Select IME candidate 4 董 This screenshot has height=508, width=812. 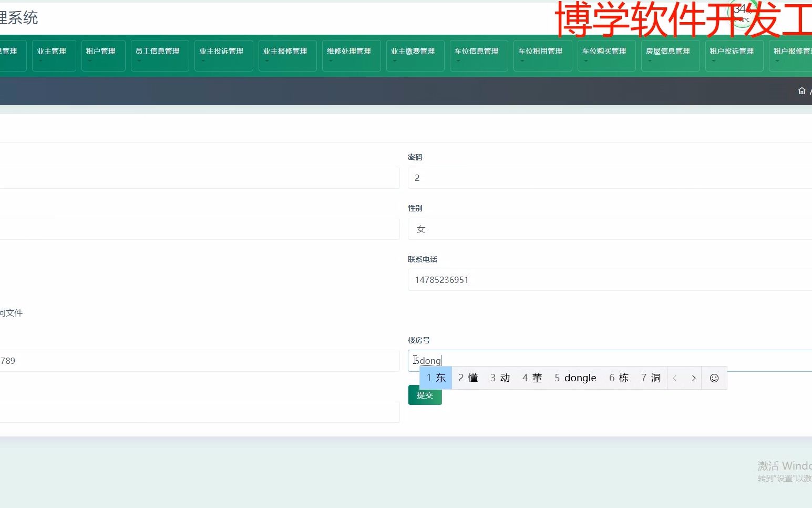(532, 378)
